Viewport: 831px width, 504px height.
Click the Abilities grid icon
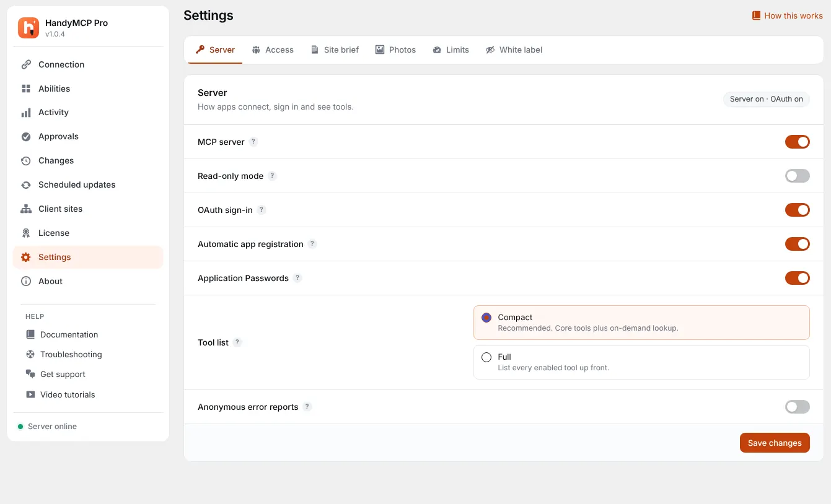pos(26,89)
